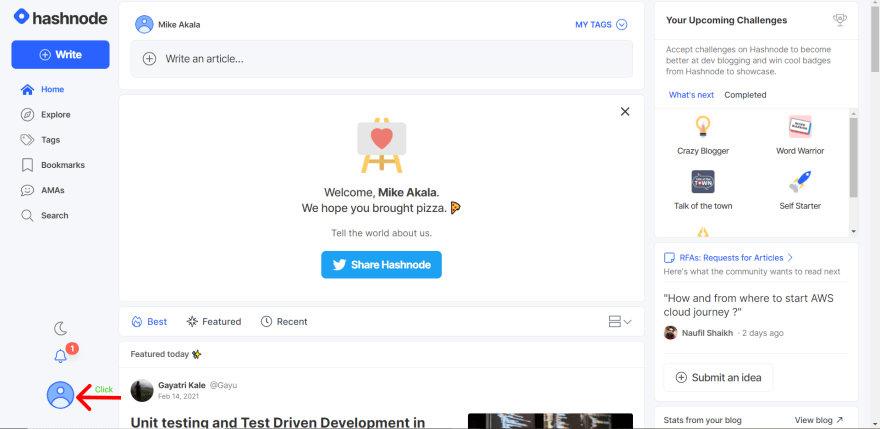Open the View blog link
The height and width of the screenshot is (429, 880).
tap(819, 419)
